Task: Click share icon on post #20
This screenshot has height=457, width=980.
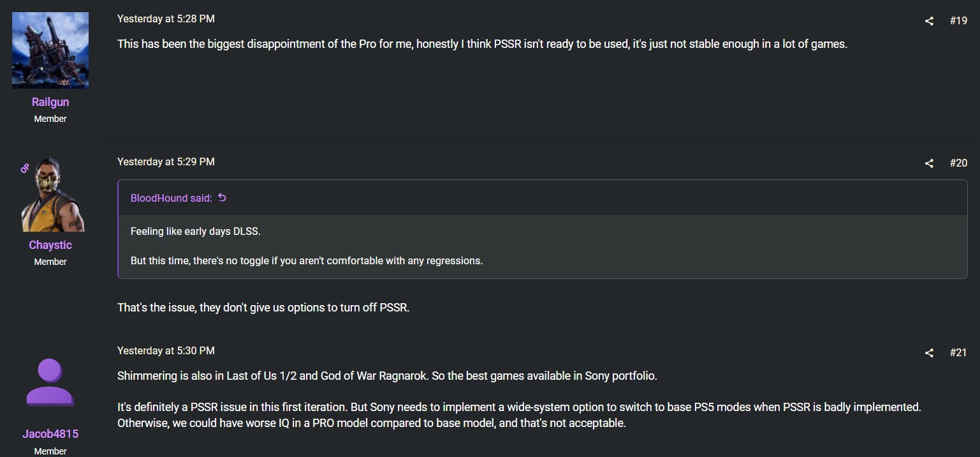Action: pyautogui.click(x=929, y=163)
